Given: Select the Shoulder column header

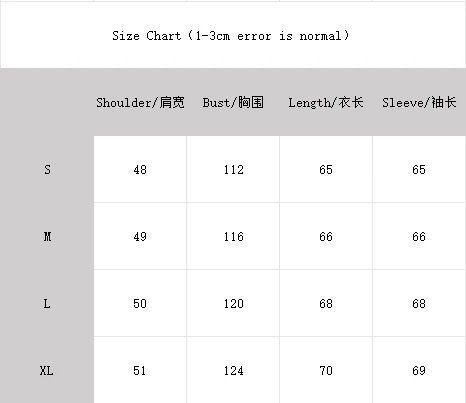Looking at the screenshot, I should (140, 102).
